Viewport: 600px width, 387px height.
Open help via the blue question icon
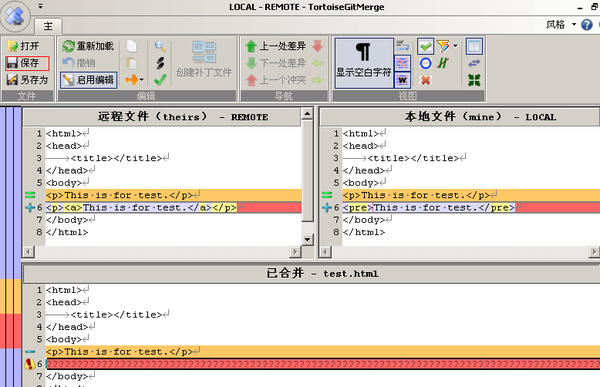click(587, 25)
